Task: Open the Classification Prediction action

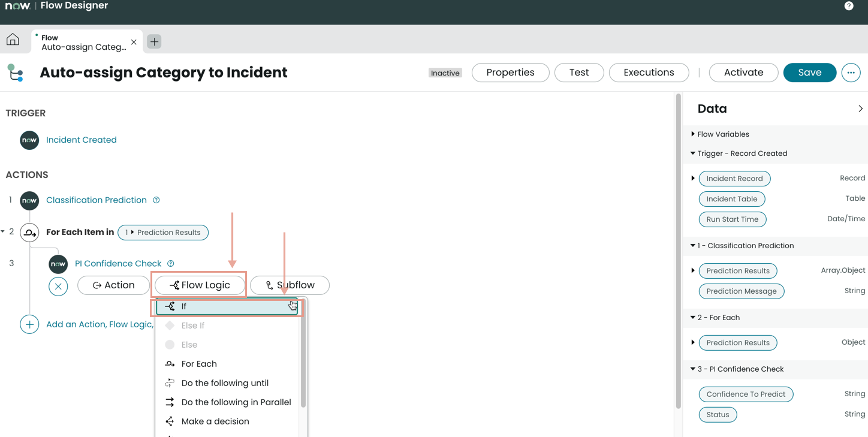Action: pyautogui.click(x=97, y=200)
